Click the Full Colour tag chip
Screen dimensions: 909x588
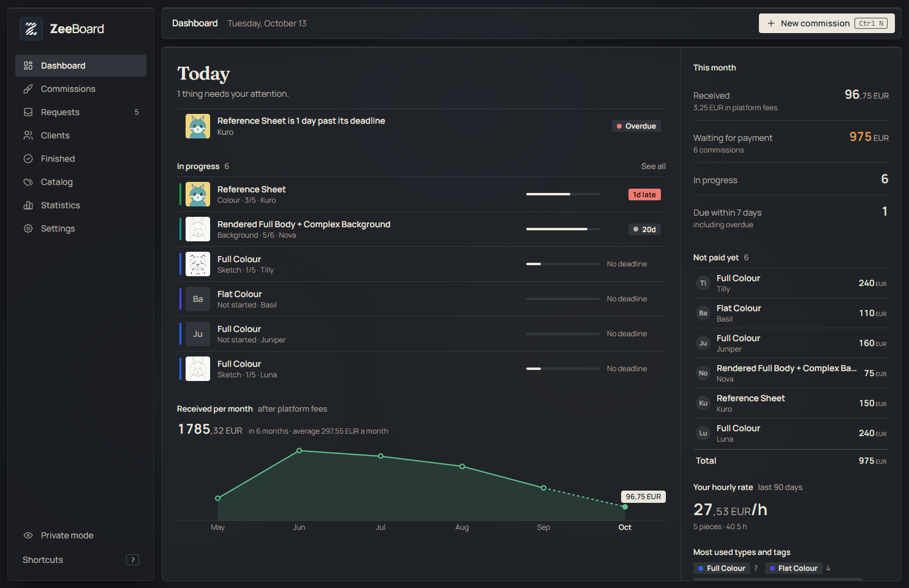(722, 568)
